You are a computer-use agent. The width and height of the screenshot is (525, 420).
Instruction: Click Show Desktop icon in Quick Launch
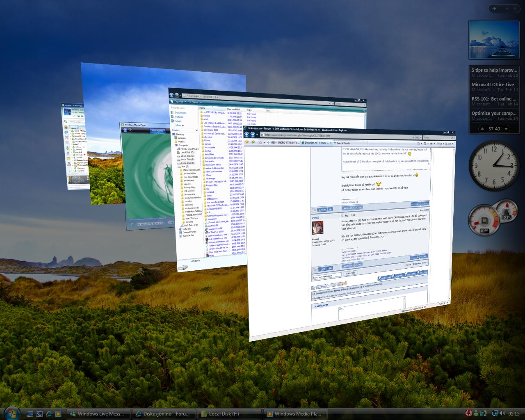30,414
